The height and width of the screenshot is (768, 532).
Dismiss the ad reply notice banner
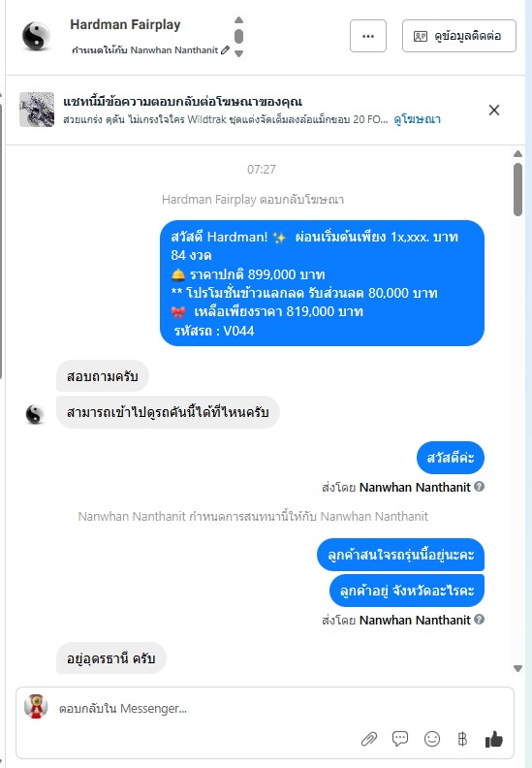point(494,110)
